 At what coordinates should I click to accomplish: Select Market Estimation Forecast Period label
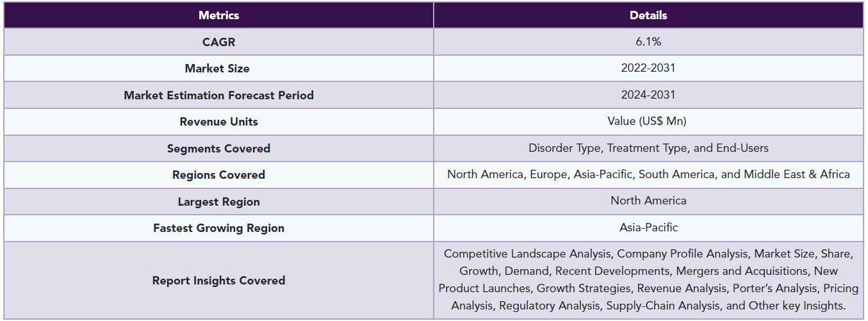point(218,95)
